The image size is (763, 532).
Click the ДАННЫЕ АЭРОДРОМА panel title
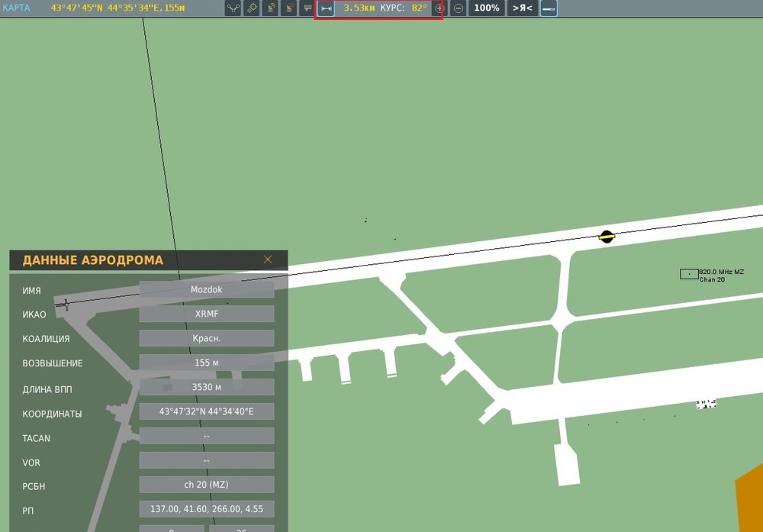pyautogui.click(x=93, y=260)
